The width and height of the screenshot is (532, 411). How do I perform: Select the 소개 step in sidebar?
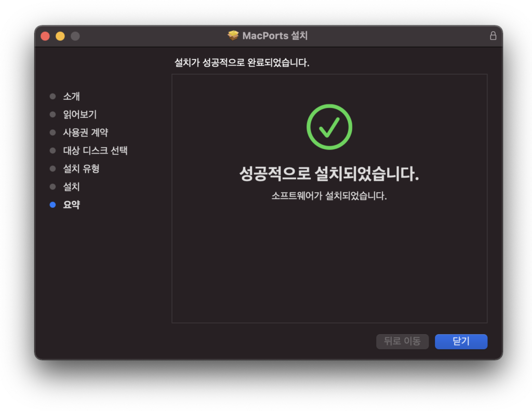point(71,97)
